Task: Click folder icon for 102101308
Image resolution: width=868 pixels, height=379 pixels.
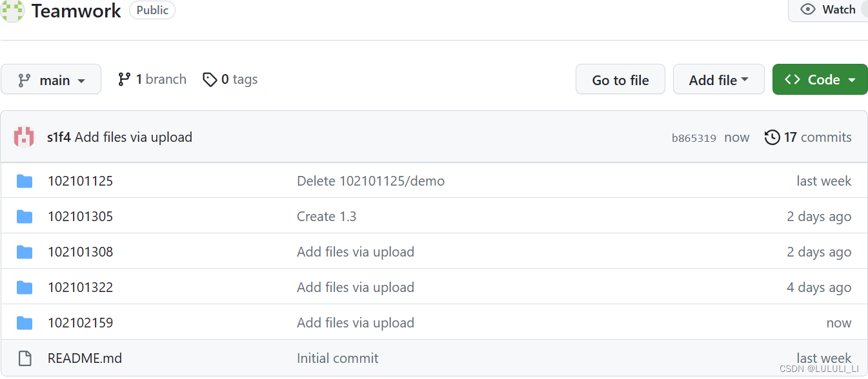Action: pyautogui.click(x=25, y=252)
